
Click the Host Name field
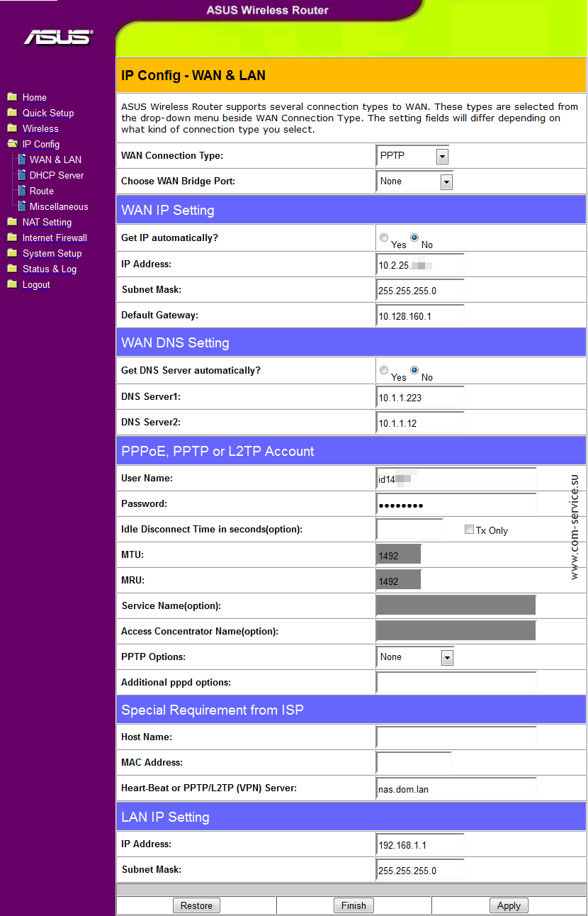pyautogui.click(x=456, y=737)
